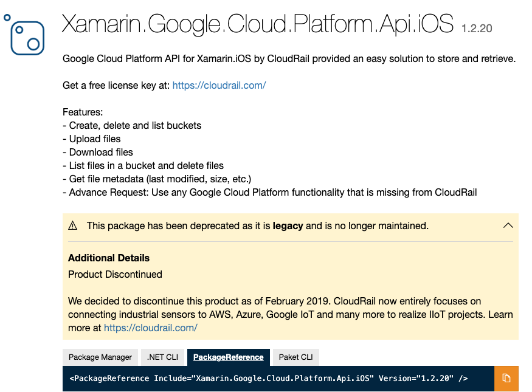The image size is (532, 392).
Task: Open the .NET CLI tab
Action: pos(162,357)
